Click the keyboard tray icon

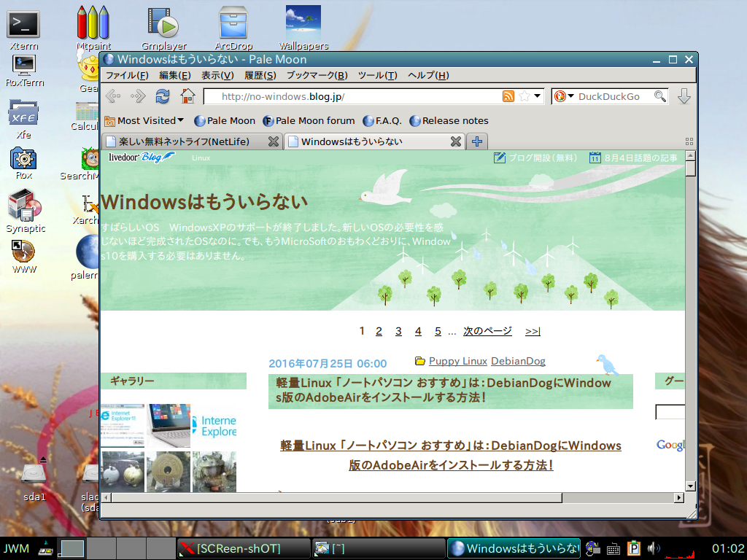pos(613,548)
